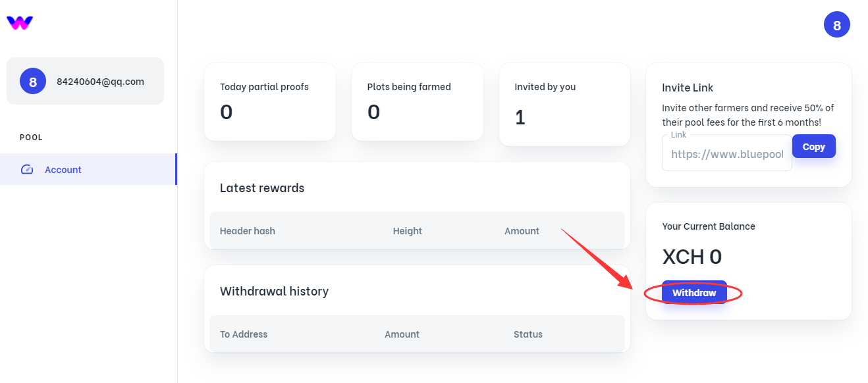Click the sidebar profile avatar circle

tap(33, 82)
